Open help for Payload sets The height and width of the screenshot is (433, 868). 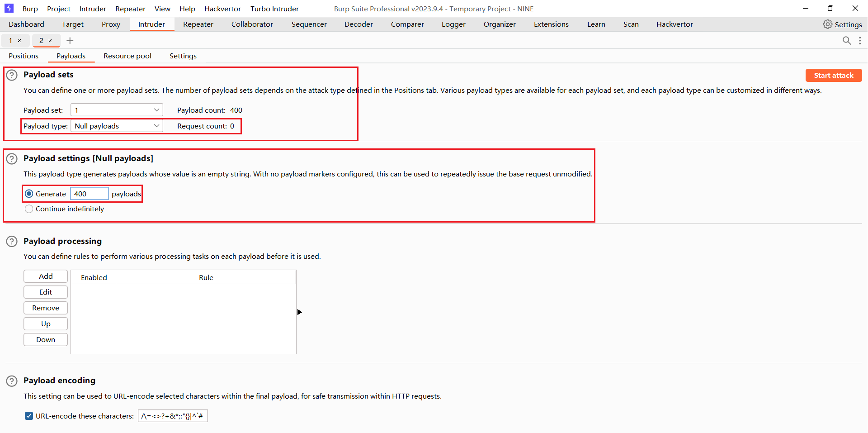point(12,75)
